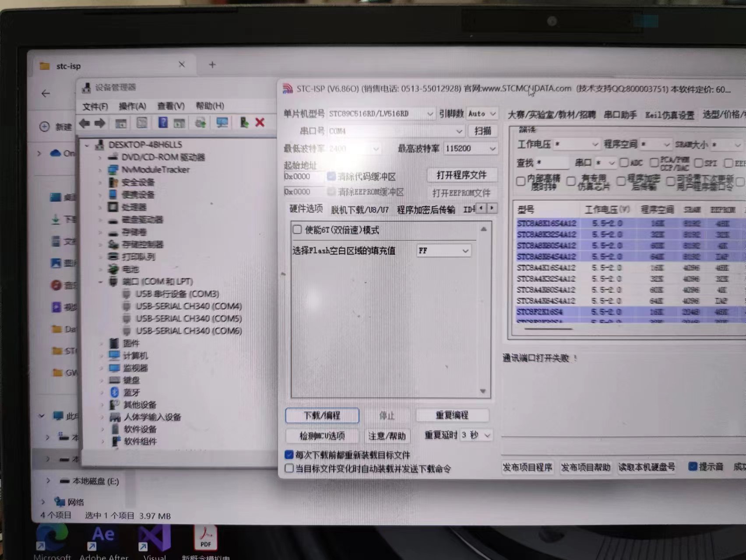The image size is (746, 560).
Task: Click the red X uninstall device icon
Action: point(260,123)
